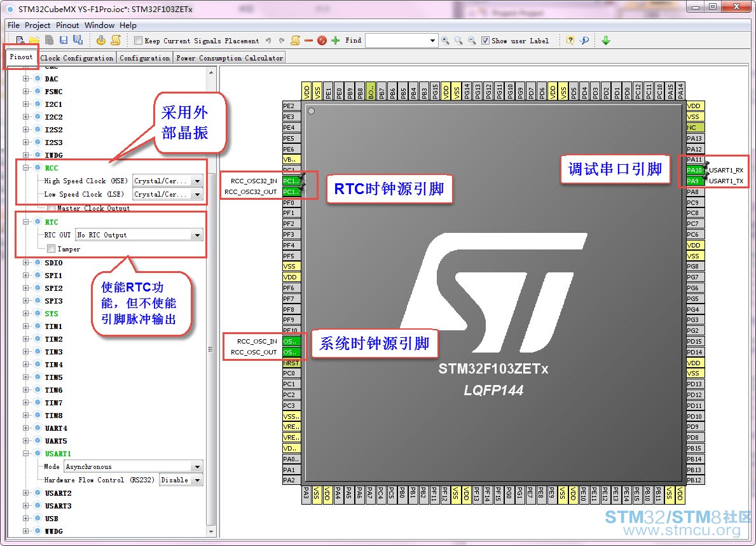Expand the USB tree node
The width and height of the screenshot is (756, 546).
tap(25, 518)
